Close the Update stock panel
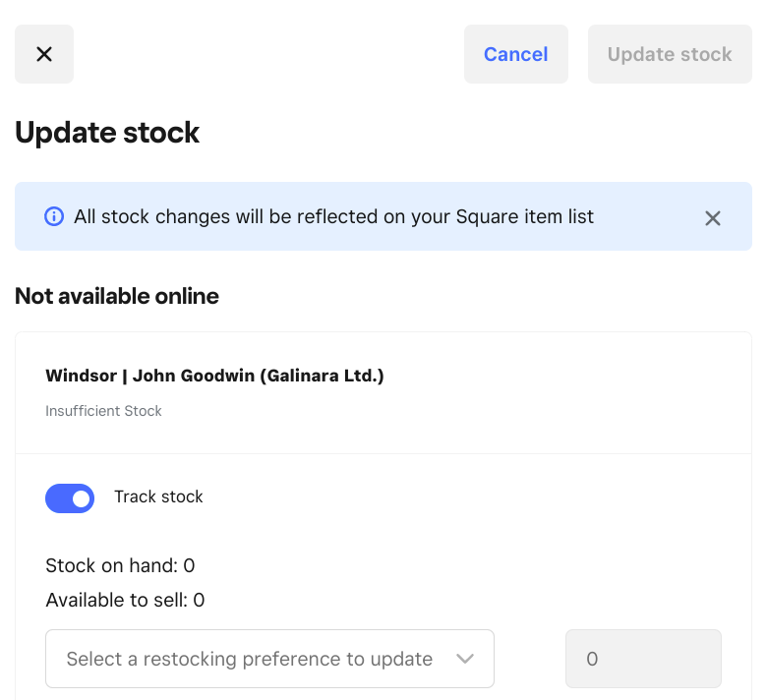Image resolution: width=767 pixels, height=700 pixels. point(44,54)
